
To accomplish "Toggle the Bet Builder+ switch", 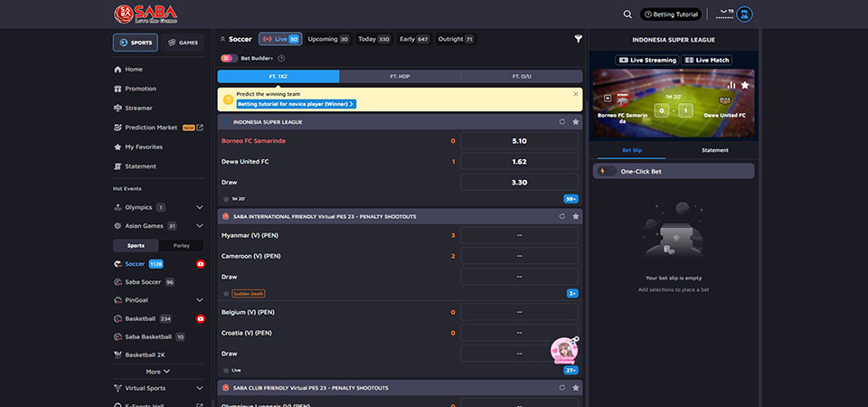I will 229,58.
